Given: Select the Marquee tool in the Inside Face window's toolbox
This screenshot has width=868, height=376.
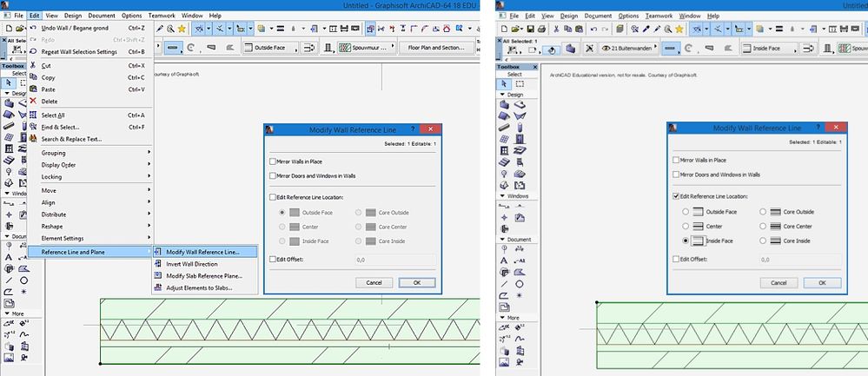Looking at the screenshot, I should tap(520, 84).
